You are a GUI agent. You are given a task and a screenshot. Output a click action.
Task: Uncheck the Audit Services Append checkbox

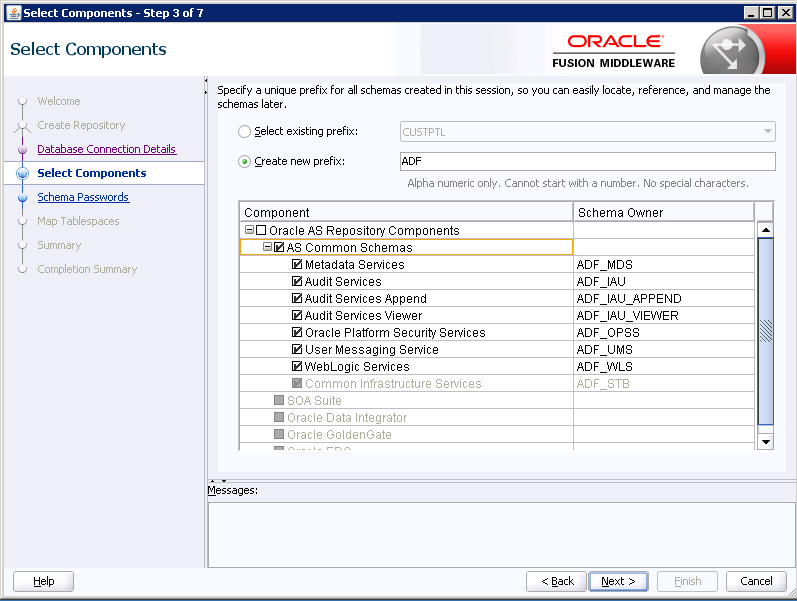coord(297,298)
